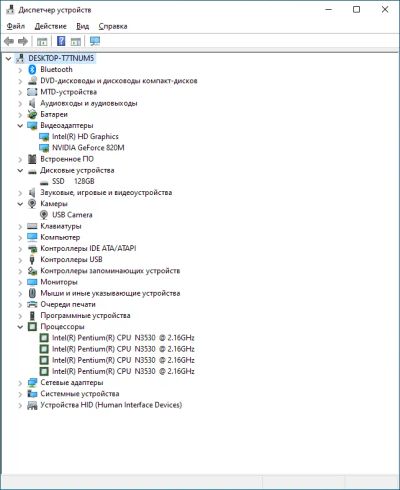
Task: Click the Back arrow toolbar icon
Action: pyautogui.click(x=9, y=42)
